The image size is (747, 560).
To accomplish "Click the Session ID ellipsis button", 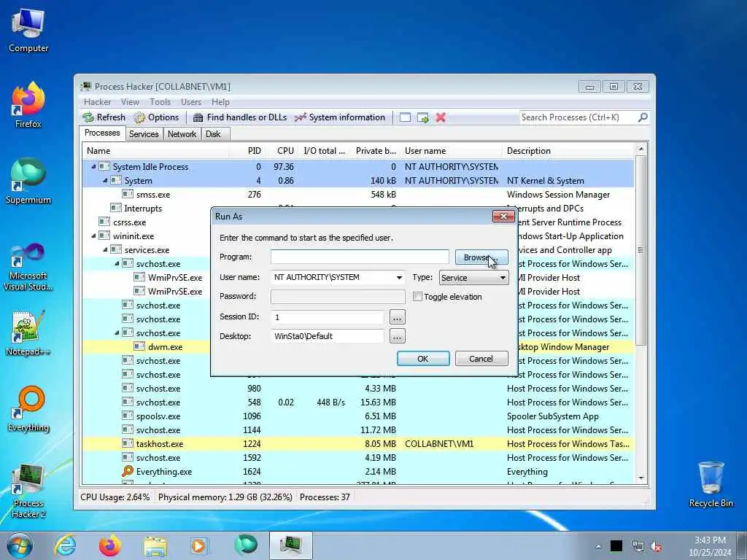I will pos(398,317).
